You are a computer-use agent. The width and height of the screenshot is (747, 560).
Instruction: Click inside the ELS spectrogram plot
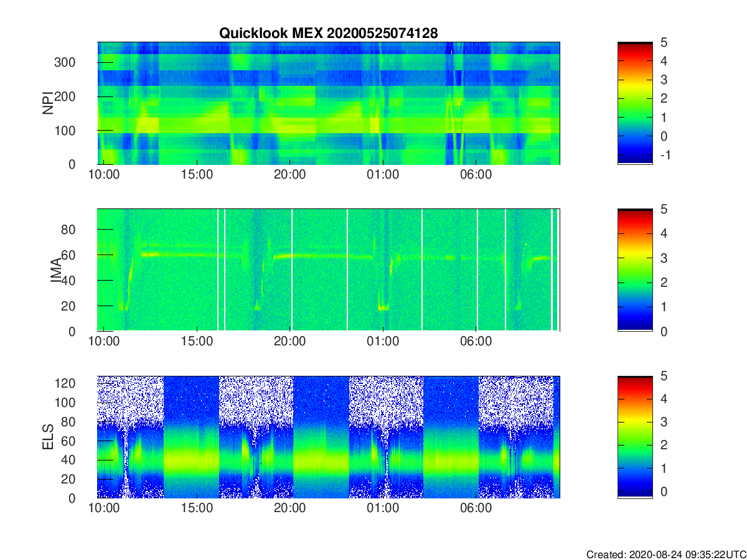[329, 437]
